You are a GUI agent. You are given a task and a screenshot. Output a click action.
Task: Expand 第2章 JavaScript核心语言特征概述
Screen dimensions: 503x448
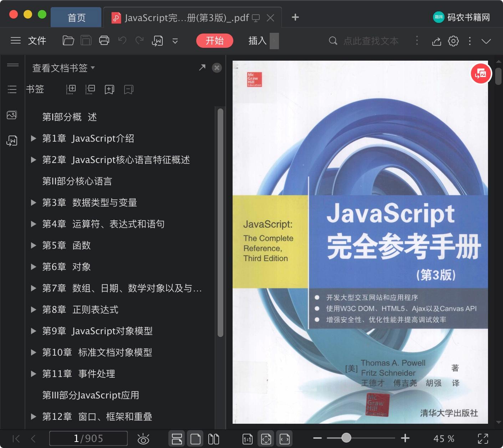[x=34, y=160]
